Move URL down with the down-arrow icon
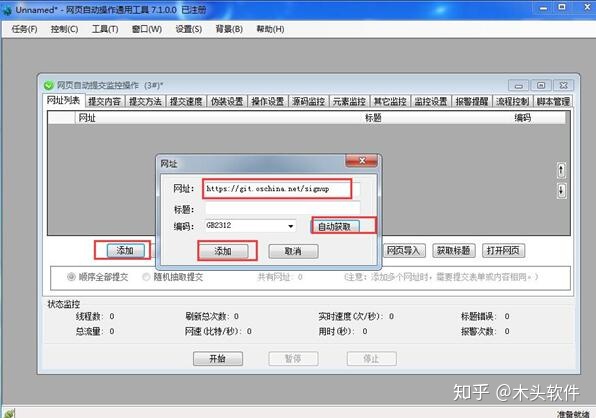The width and height of the screenshot is (596, 418). click(x=561, y=190)
